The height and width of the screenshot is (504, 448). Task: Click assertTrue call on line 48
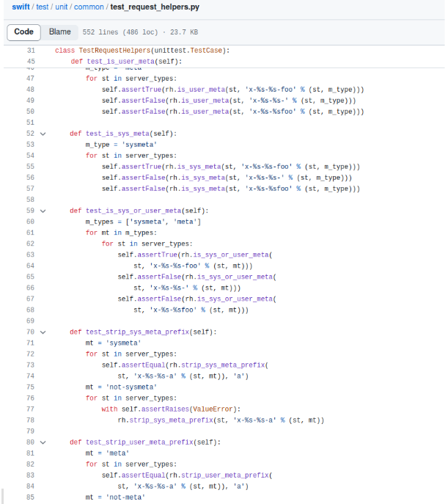[142, 90]
